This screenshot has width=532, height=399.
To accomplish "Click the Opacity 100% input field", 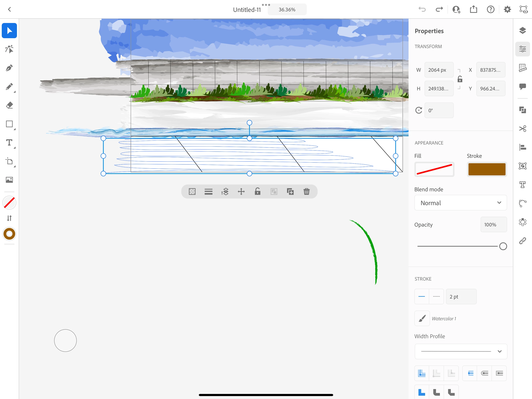I will 493,224.
